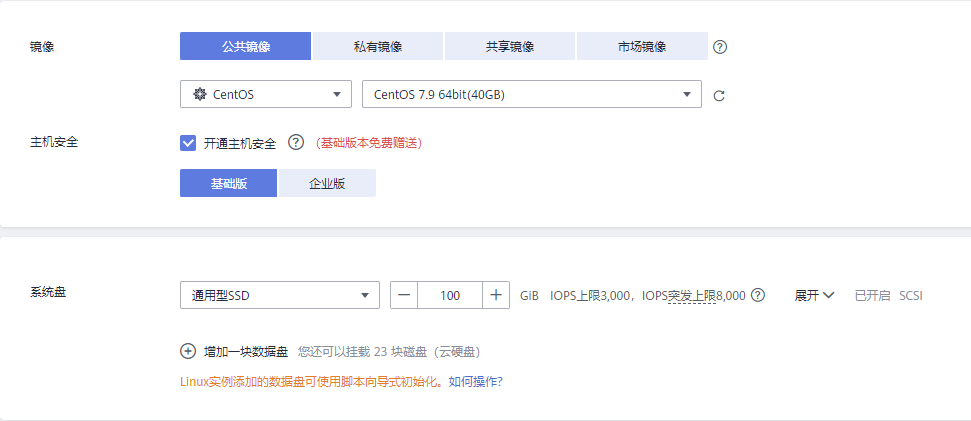Open the CentOS operating system dropdown
The image size is (971, 421).
point(265,95)
